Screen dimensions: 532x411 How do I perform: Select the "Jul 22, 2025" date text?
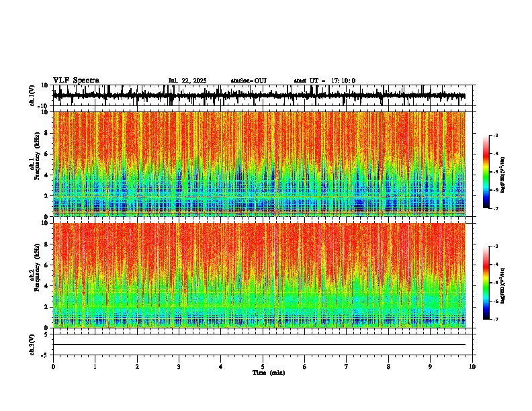(187, 81)
